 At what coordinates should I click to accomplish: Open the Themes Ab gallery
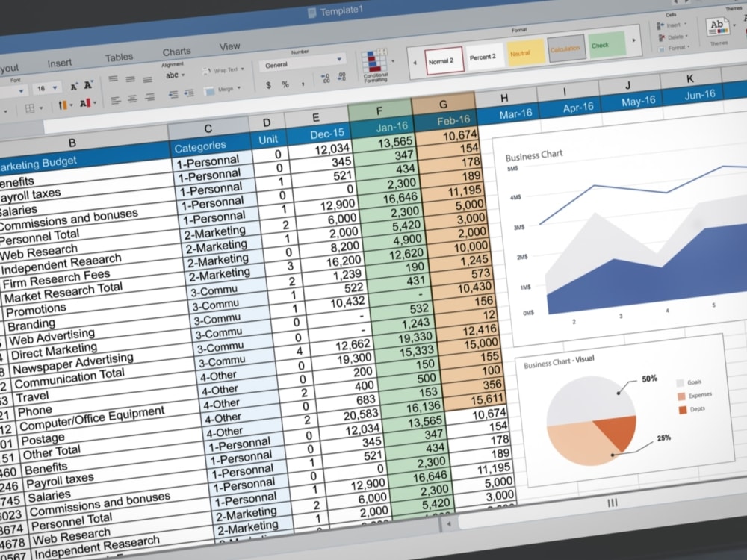tap(719, 27)
